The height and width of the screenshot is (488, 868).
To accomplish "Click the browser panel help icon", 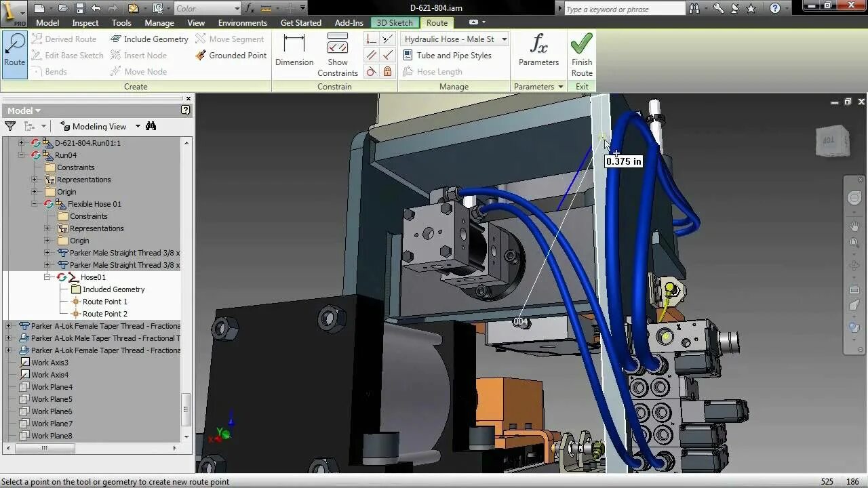I will point(186,110).
